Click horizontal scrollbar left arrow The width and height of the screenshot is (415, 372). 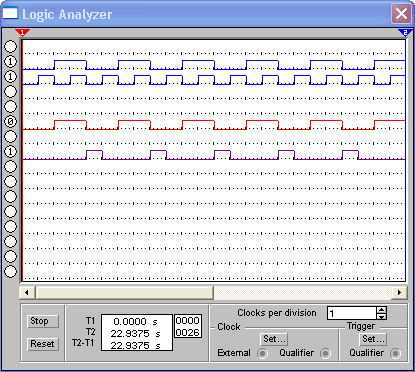[27, 293]
